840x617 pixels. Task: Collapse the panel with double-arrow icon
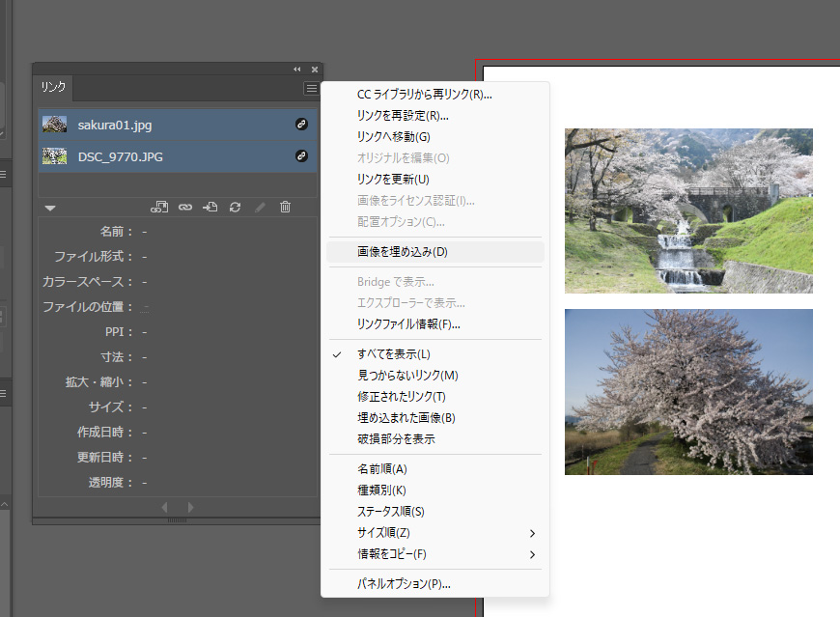click(x=297, y=70)
